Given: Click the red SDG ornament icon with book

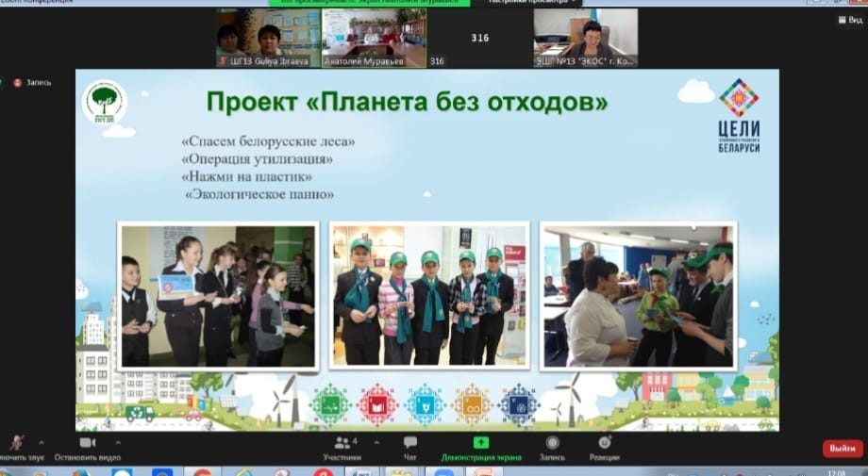Looking at the screenshot, I should pos(377,405).
